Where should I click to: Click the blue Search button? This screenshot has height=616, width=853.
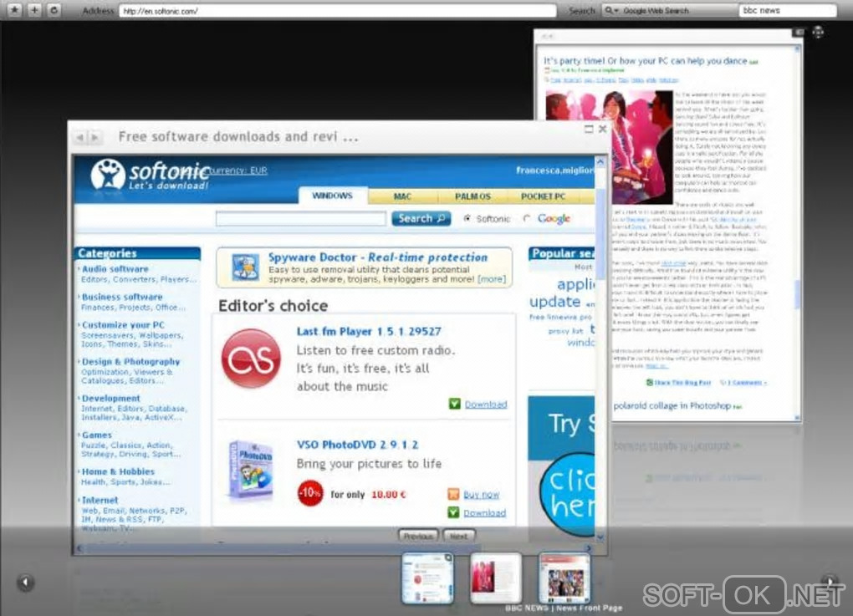tap(421, 218)
